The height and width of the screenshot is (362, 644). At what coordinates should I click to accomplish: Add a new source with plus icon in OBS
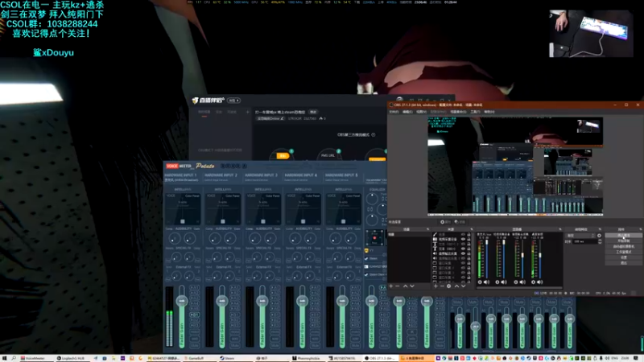[436, 286]
